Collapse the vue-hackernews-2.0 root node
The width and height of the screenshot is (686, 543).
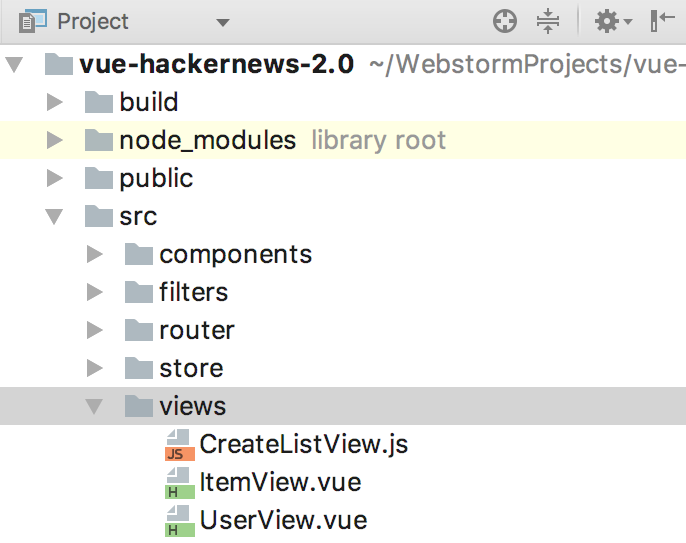(14, 64)
